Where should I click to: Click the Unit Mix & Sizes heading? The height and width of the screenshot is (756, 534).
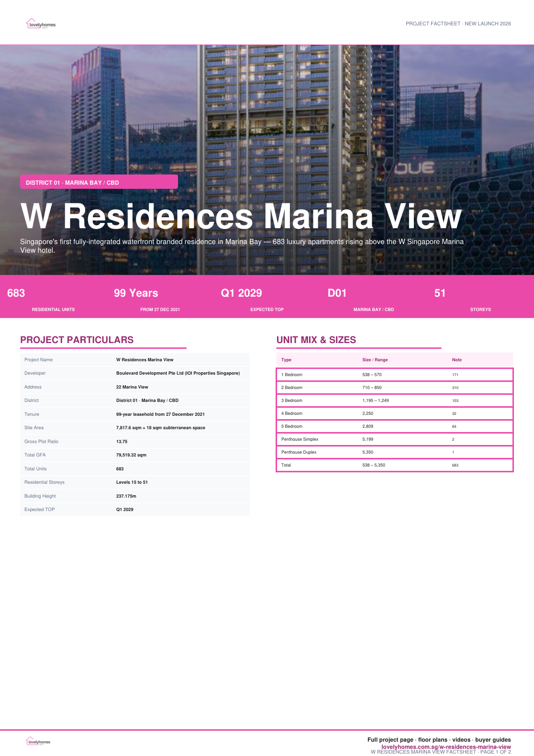pyautogui.click(x=316, y=340)
